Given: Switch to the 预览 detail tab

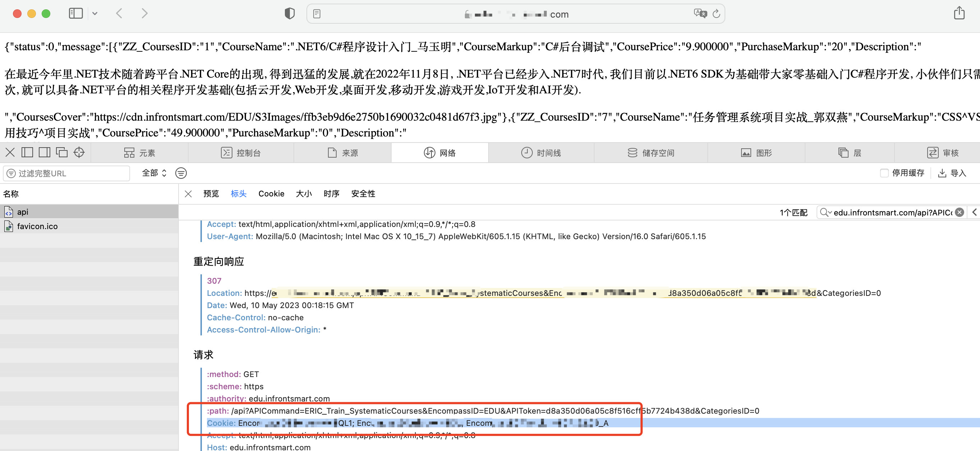Looking at the screenshot, I should (x=211, y=194).
